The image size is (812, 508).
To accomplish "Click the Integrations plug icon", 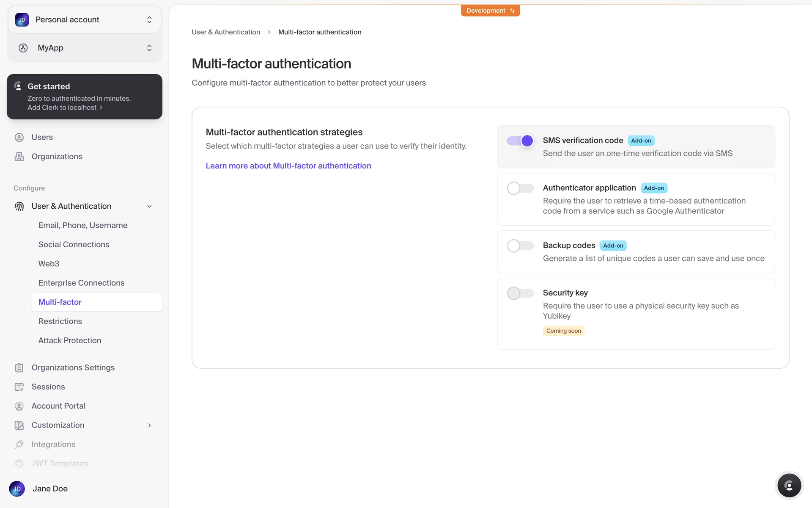I will point(19,444).
